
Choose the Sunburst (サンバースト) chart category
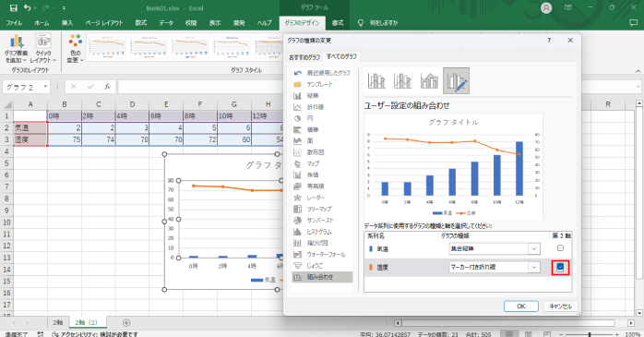(x=322, y=221)
